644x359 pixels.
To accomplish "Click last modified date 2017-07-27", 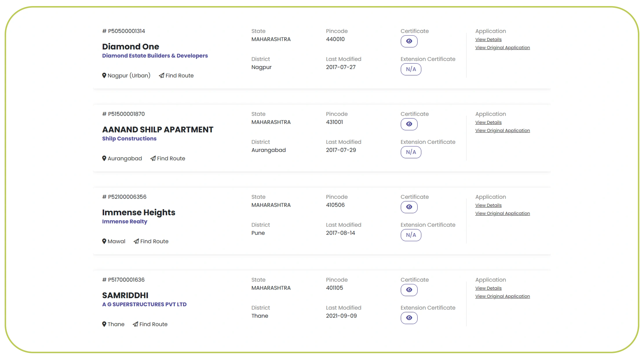I will coord(341,67).
